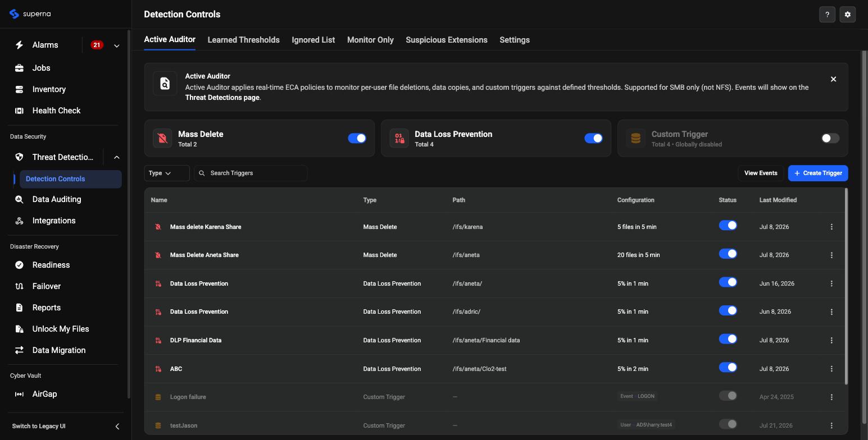Click the View Events button
The image size is (868, 440).
point(761,173)
